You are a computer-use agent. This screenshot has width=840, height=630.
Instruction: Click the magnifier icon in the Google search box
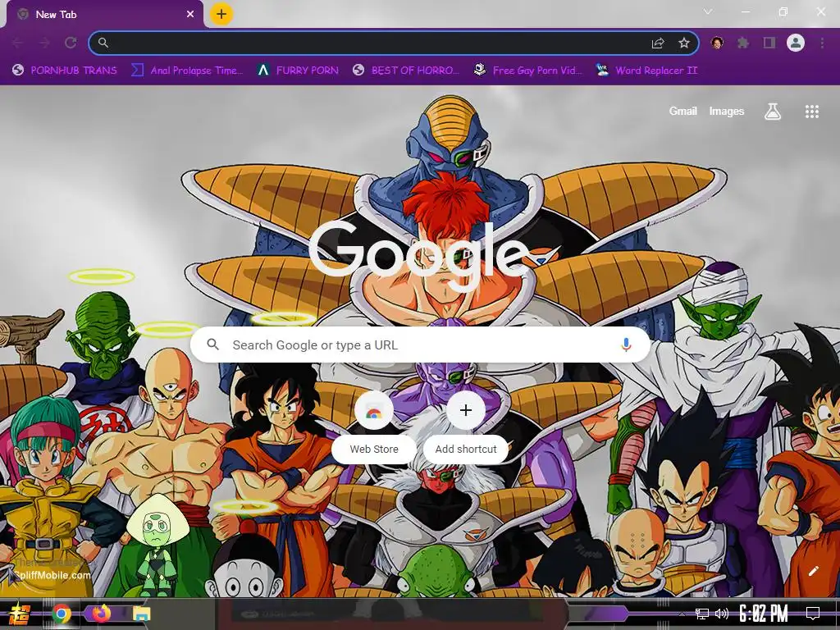click(212, 345)
